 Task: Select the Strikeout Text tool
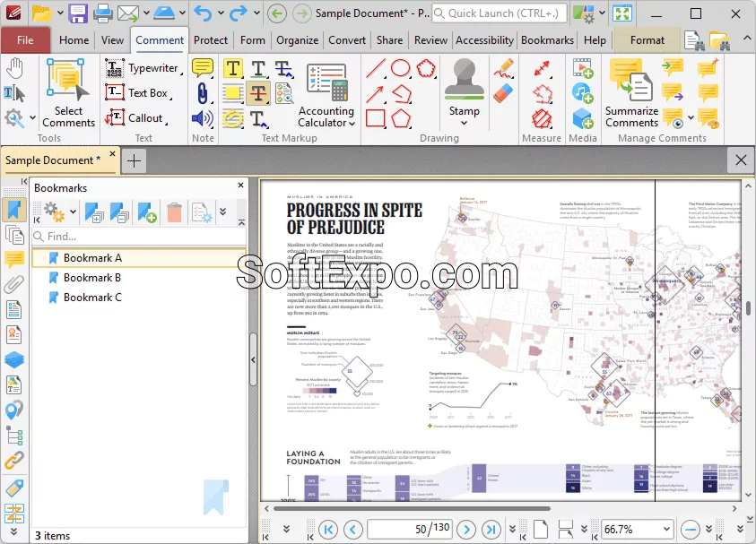point(257,93)
